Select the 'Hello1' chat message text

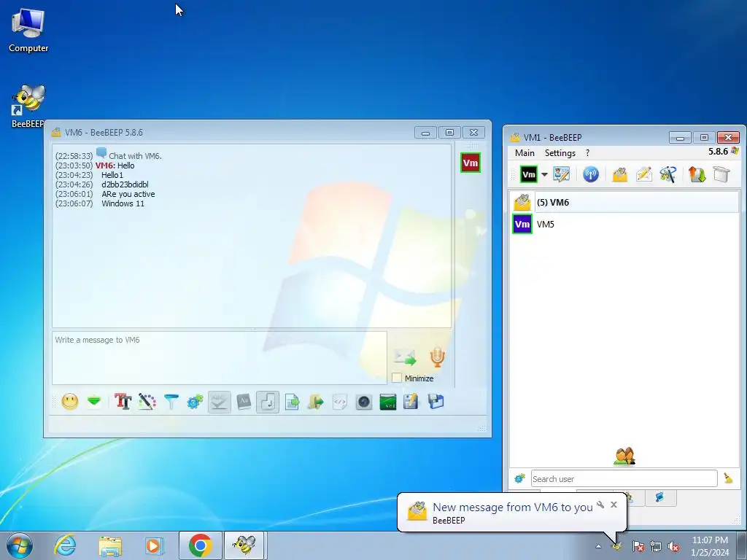pyautogui.click(x=112, y=175)
